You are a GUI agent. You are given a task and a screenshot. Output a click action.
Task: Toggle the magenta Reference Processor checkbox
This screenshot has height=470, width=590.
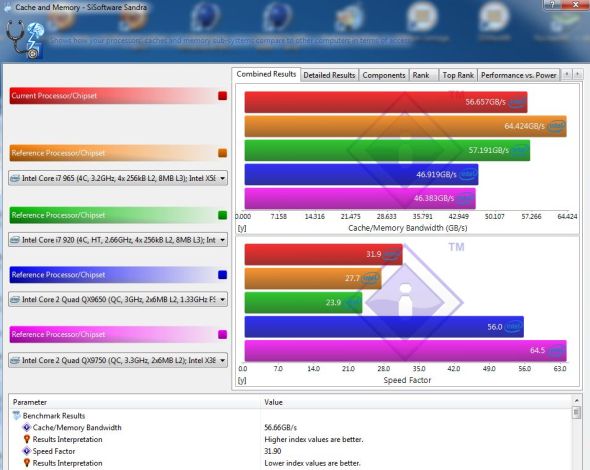coord(222,335)
